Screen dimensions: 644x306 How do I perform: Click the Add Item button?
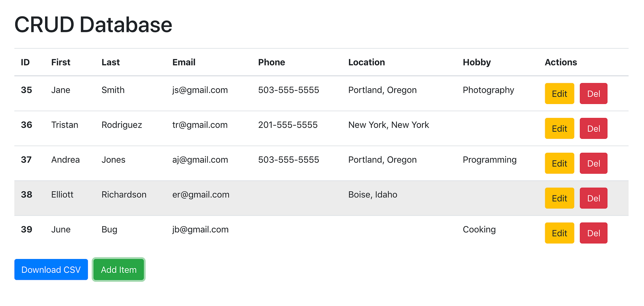[x=118, y=270]
